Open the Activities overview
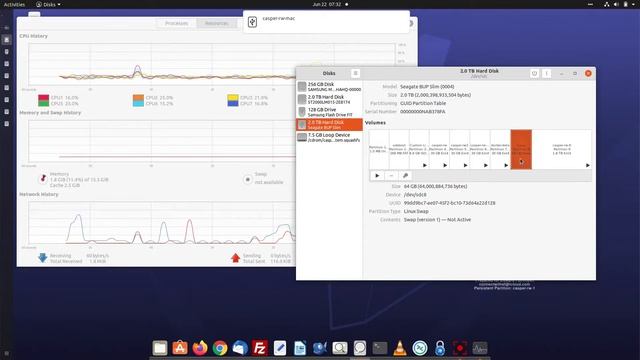This screenshot has width=640, height=360. 14,4
